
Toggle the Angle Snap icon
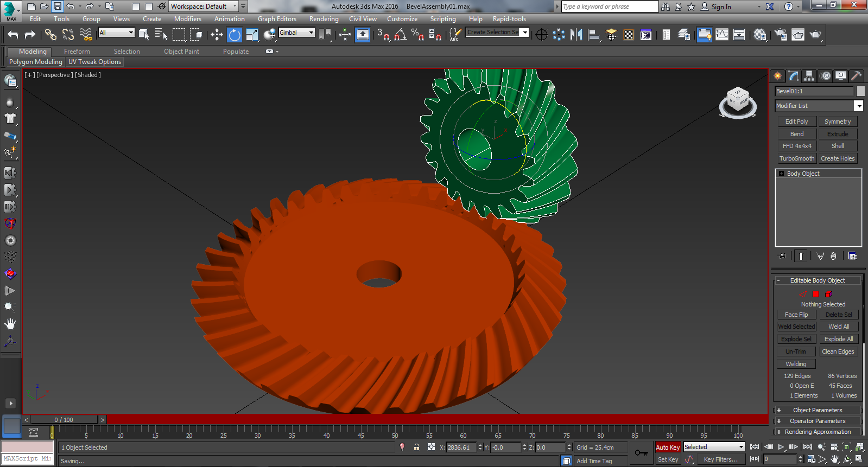[401, 35]
